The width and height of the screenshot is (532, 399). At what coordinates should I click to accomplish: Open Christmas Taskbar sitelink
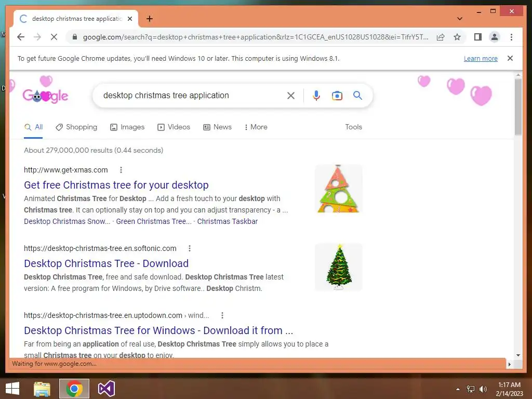point(228,221)
